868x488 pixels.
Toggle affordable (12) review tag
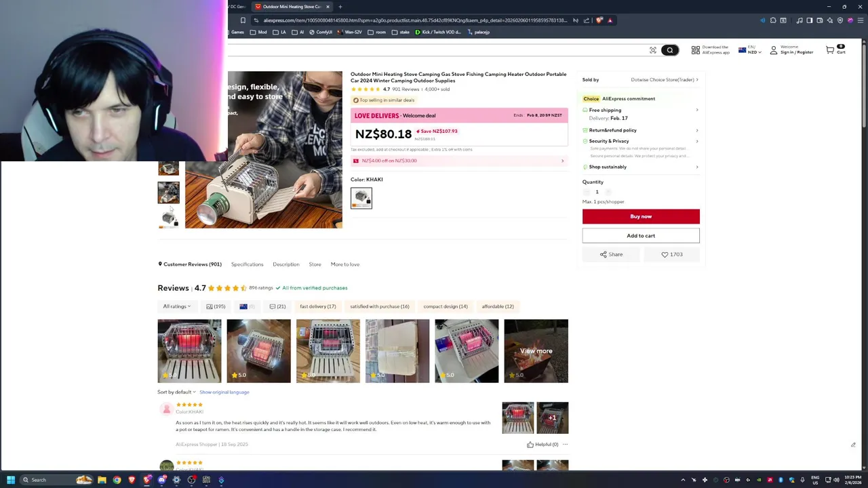tap(498, 306)
